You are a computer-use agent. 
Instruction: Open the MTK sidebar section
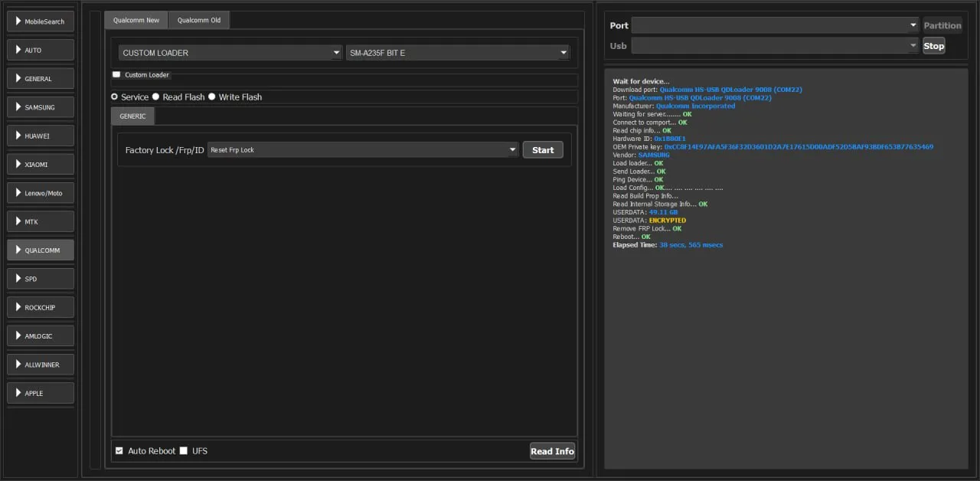click(x=41, y=221)
